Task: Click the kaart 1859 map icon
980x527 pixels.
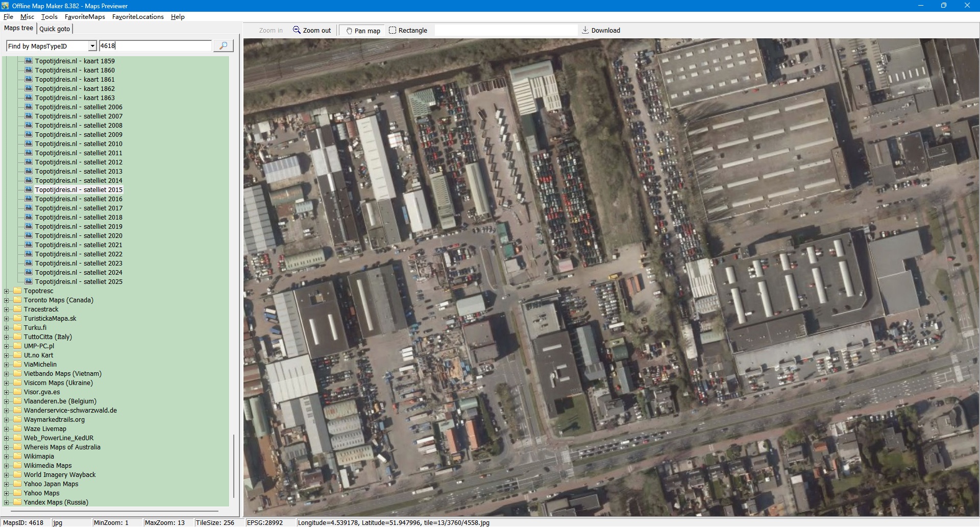Action: (29, 61)
